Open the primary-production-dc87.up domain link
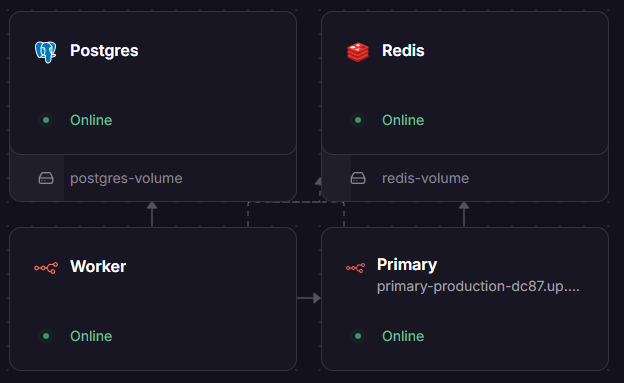Image resolution: width=624 pixels, height=383 pixels. point(478,287)
